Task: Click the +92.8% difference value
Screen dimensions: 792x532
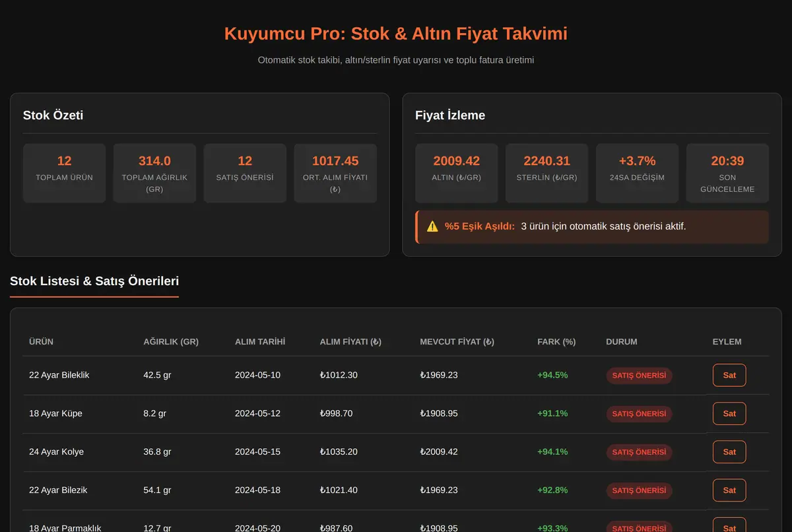Action: [x=552, y=490]
